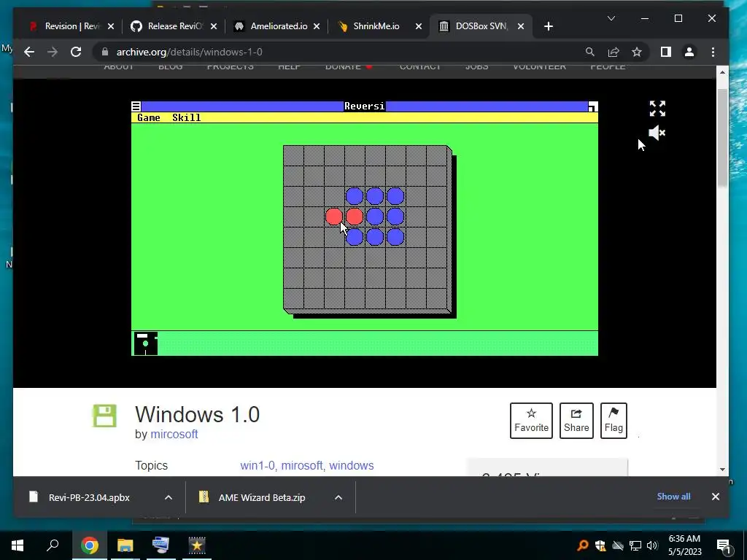Open taskbar search
This screenshot has width=747, height=560.
click(53, 545)
